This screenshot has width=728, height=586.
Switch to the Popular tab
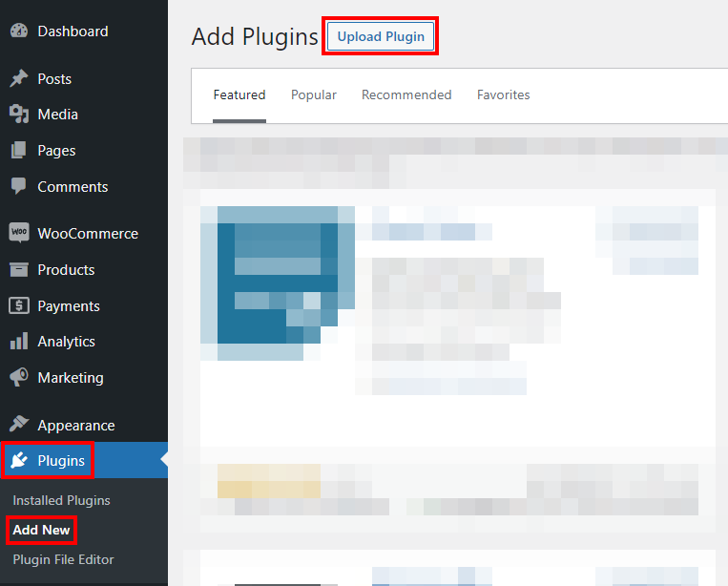[x=313, y=94]
